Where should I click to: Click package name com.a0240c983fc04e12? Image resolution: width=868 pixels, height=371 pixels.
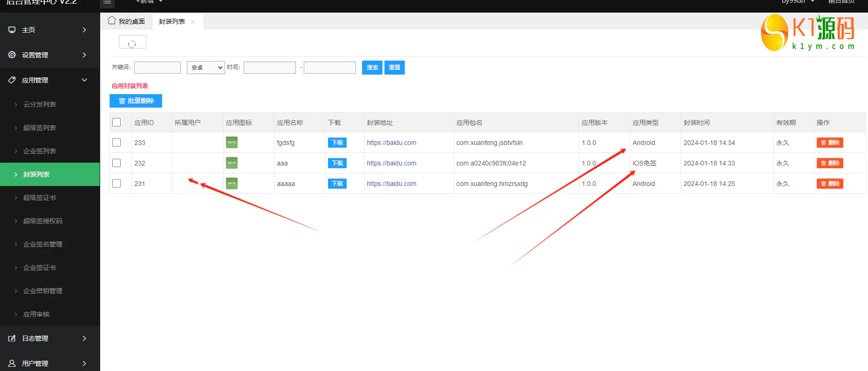pyautogui.click(x=491, y=163)
